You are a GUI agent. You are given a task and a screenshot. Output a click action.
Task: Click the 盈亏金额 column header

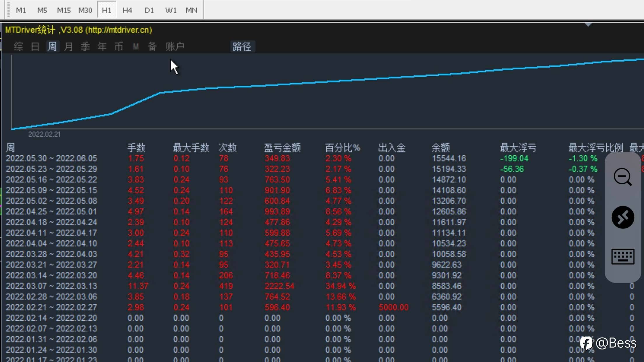[x=282, y=148]
